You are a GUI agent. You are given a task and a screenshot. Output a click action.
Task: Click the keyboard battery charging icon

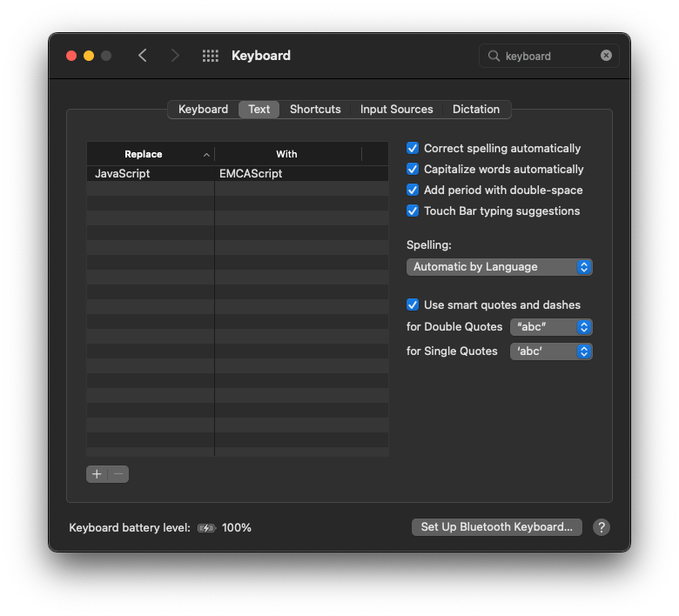tap(206, 528)
